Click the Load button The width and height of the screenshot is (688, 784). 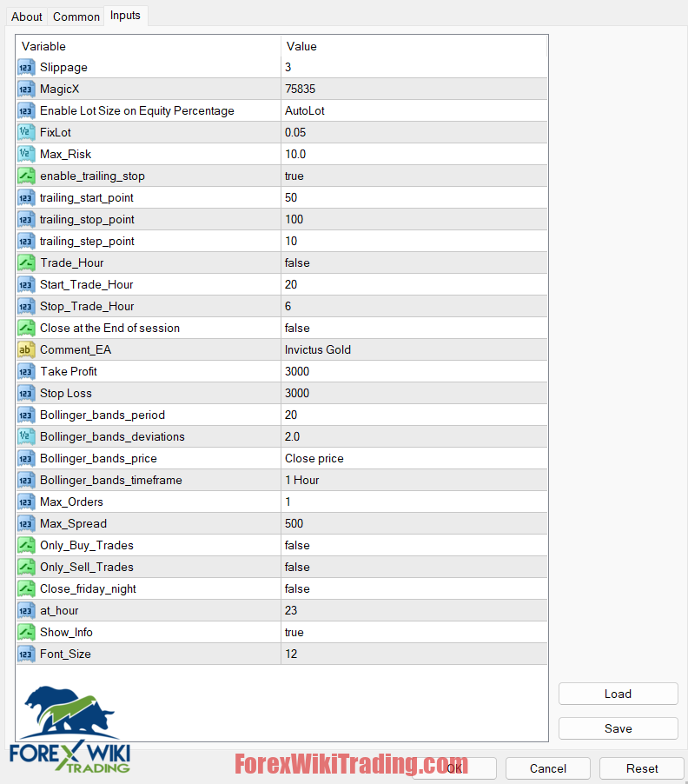coord(618,694)
